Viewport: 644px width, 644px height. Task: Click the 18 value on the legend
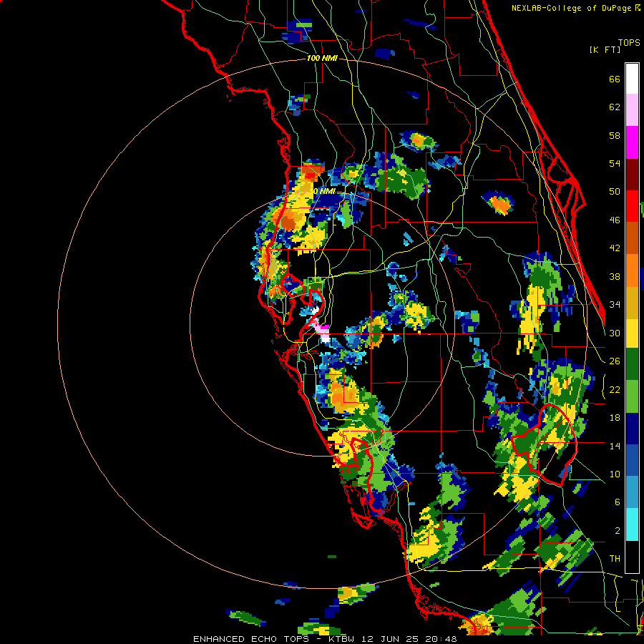[x=615, y=418]
